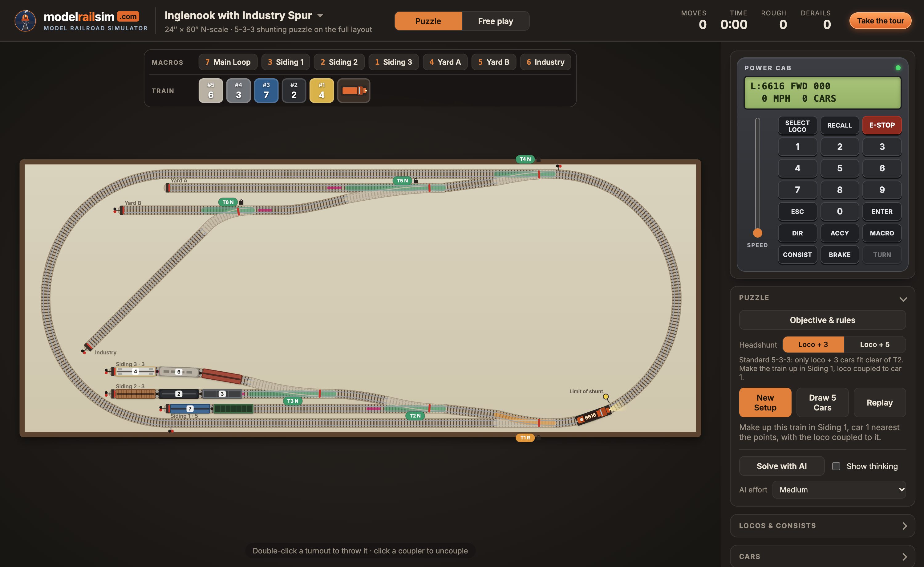Run the 2 Siding 2 macro
The height and width of the screenshot is (567, 924).
(339, 62)
